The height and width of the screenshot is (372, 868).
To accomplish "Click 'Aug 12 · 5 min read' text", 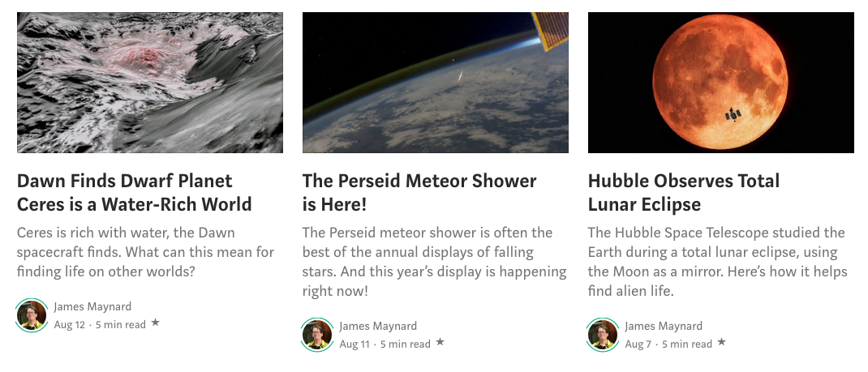I will pos(100,325).
